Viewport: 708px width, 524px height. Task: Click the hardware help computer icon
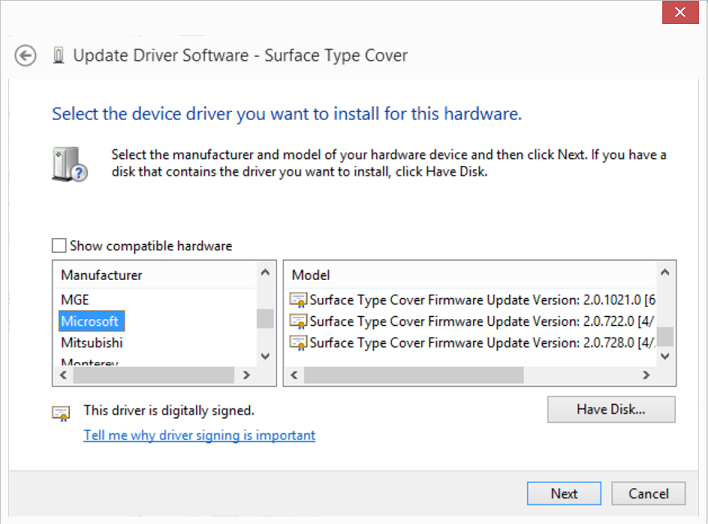pyautogui.click(x=70, y=164)
